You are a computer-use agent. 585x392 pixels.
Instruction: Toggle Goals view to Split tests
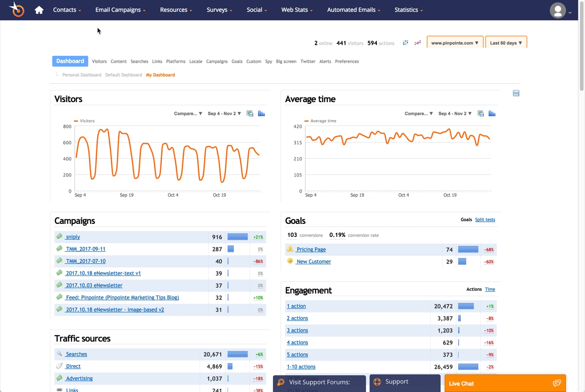coord(485,220)
